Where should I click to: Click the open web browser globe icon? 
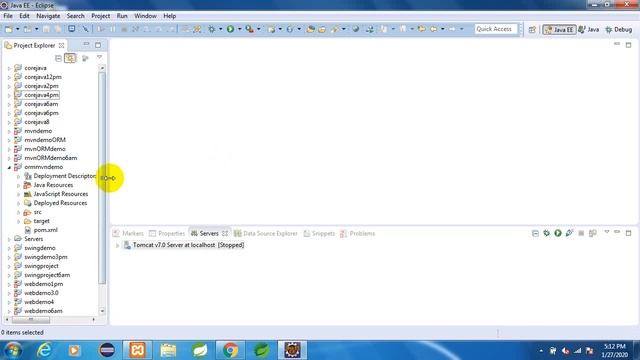356,29
